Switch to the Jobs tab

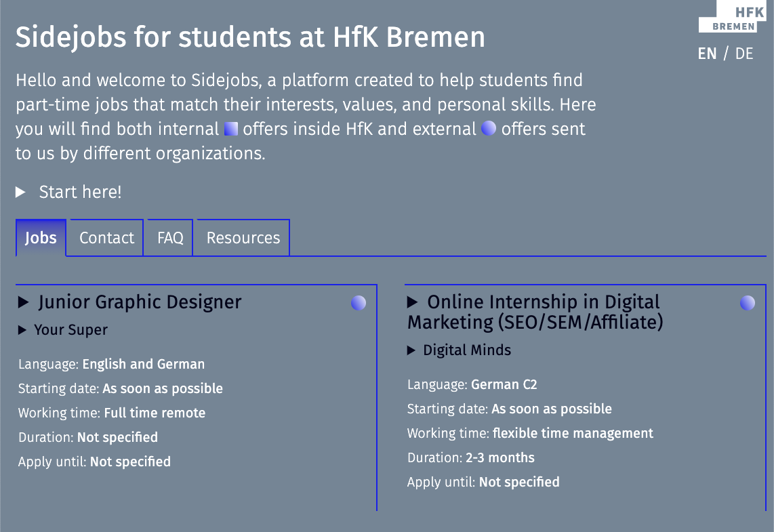tap(41, 238)
